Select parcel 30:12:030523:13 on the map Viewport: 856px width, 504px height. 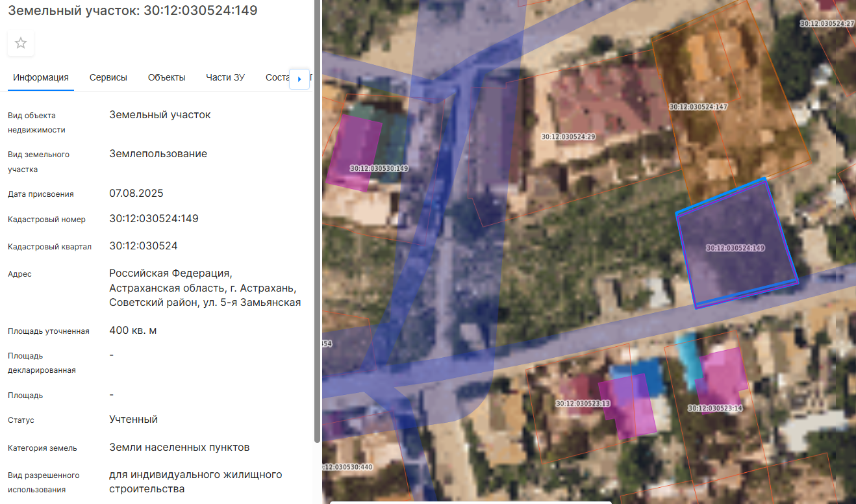(583, 403)
